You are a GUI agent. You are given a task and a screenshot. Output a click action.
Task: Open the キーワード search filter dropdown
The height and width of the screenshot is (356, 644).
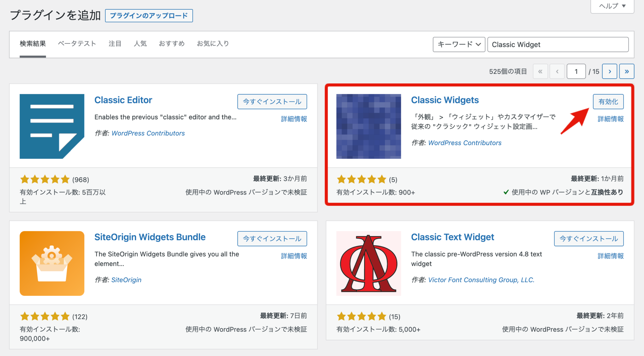click(459, 44)
